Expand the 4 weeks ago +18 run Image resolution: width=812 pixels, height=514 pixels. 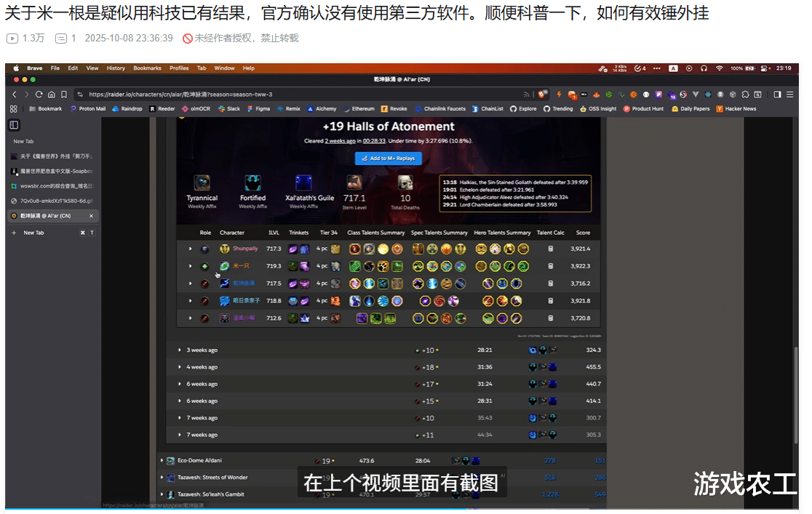tap(180, 367)
